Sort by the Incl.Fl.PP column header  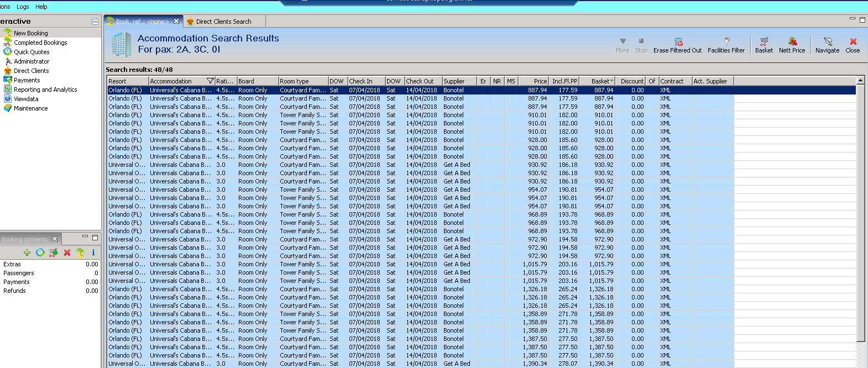pyautogui.click(x=564, y=81)
